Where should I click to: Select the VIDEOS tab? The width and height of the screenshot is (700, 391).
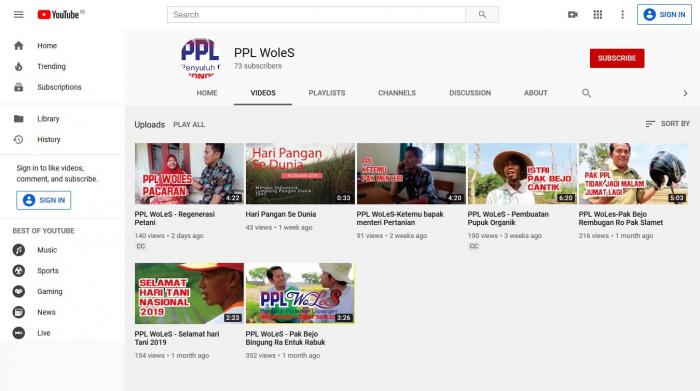263,93
